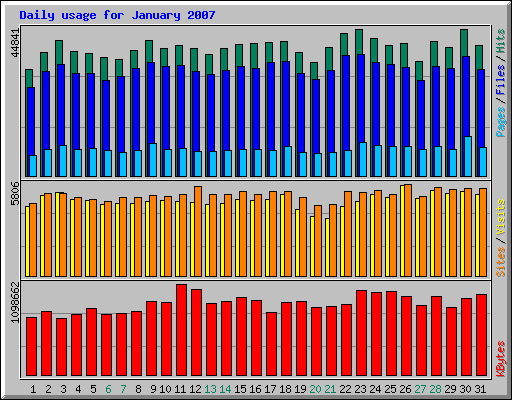Click day label 28 on the x-axis
512x400 pixels.
(435, 389)
